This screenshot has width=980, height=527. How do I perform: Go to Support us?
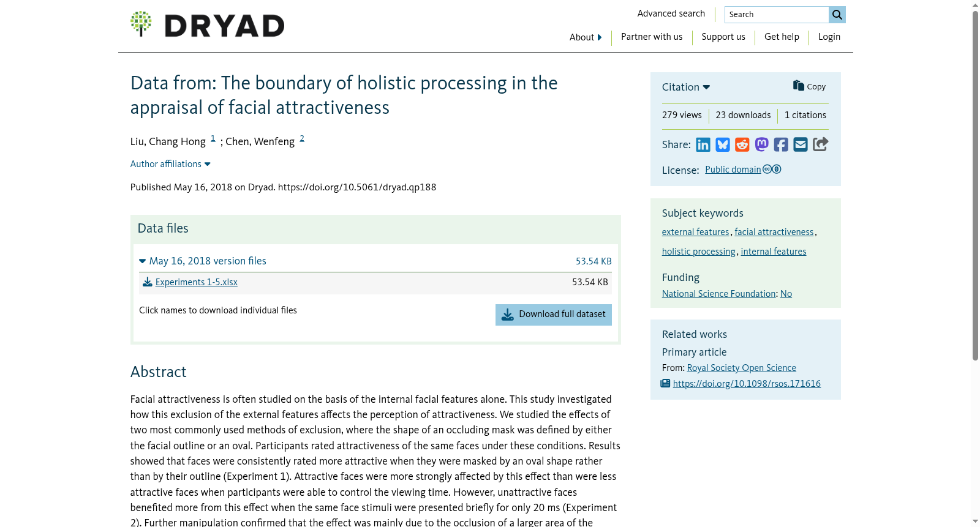coord(723,37)
